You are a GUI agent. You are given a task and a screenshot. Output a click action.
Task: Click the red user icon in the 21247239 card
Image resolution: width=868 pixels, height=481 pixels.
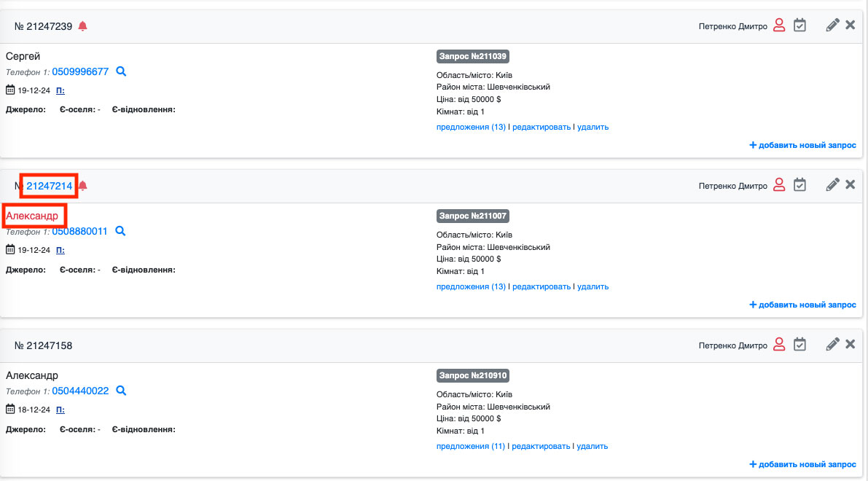(779, 26)
